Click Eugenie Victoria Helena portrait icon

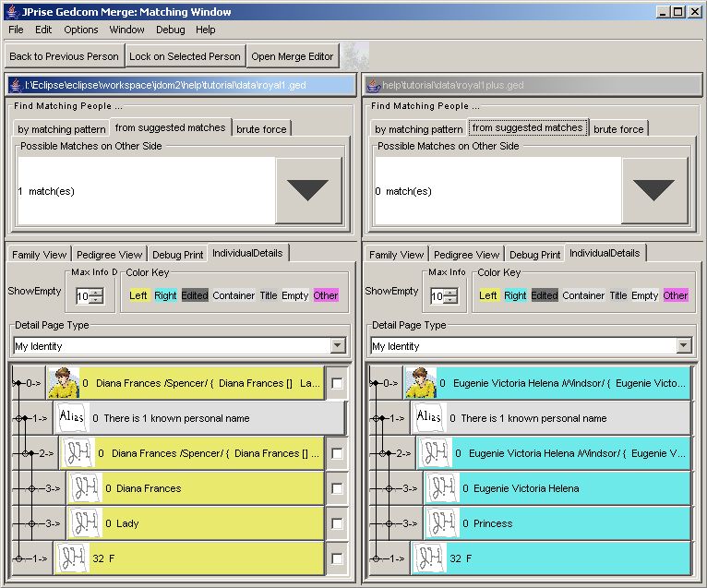(420, 383)
